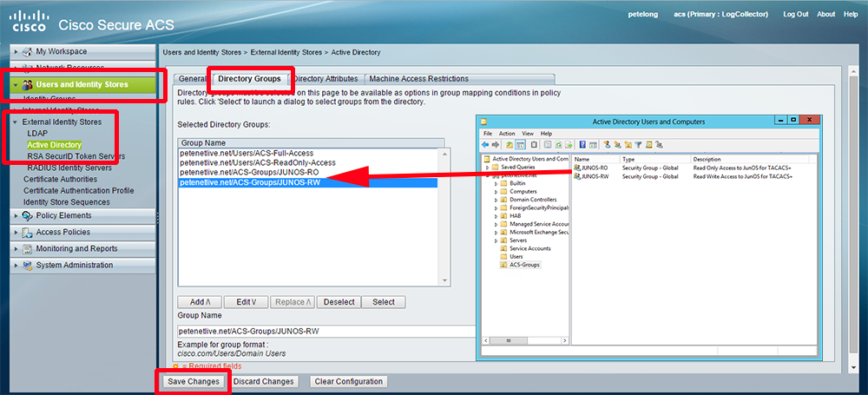The width and height of the screenshot is (868, 395).
Task: Click the Forward arrow in the Active Directory toolbar
Action: point(496,145)
